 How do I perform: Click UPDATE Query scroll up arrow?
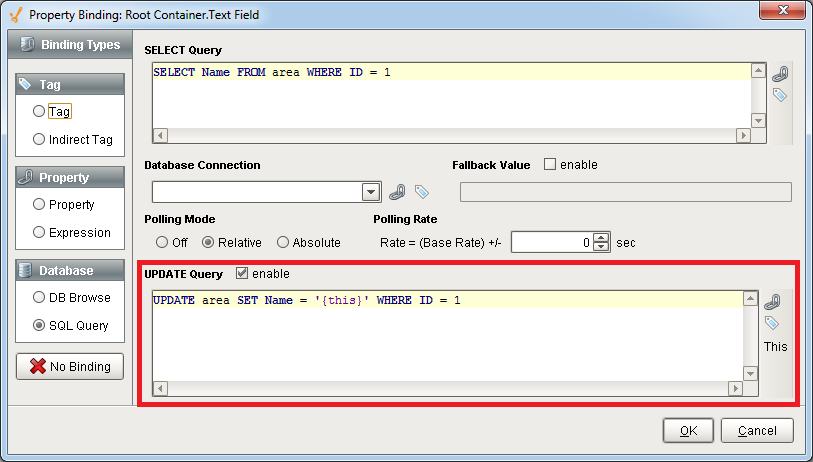click(750, 299)
